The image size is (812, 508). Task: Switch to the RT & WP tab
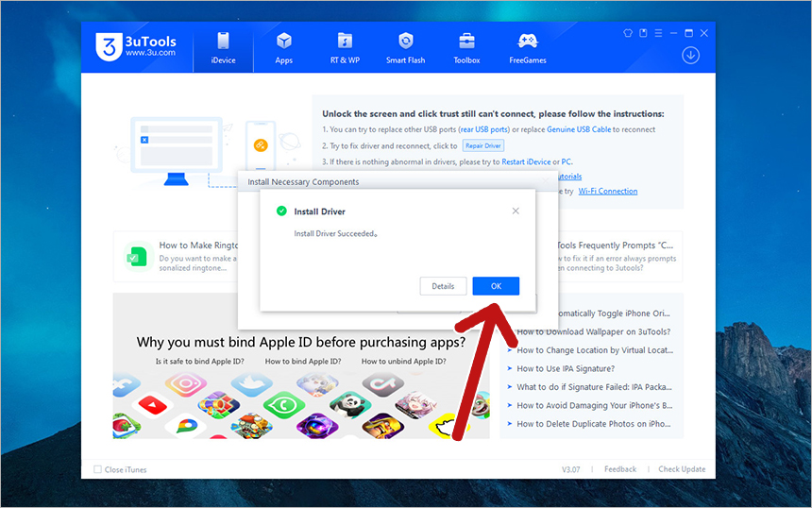click(345, 47)
